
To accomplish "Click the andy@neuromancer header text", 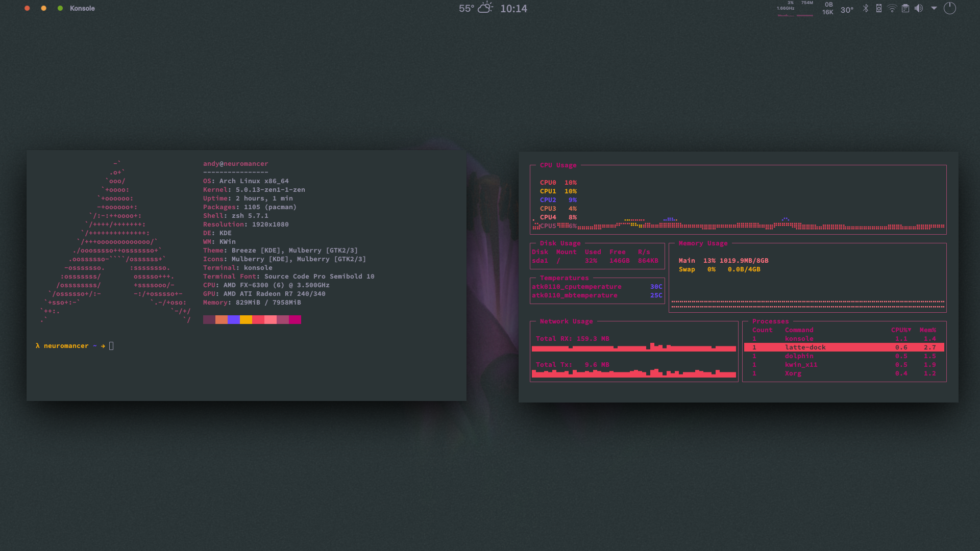I will tap(235, 164).
